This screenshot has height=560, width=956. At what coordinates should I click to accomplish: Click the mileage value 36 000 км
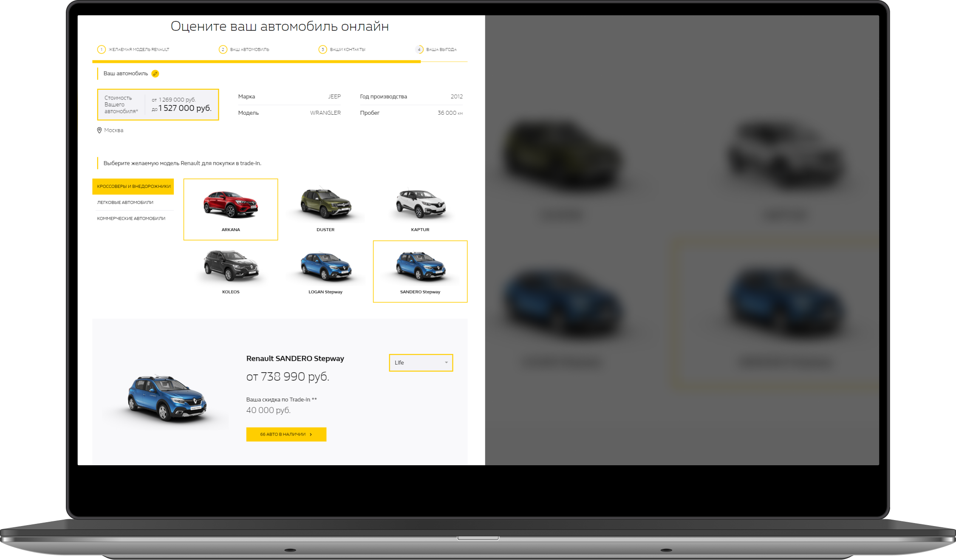[x=450, y=113]
